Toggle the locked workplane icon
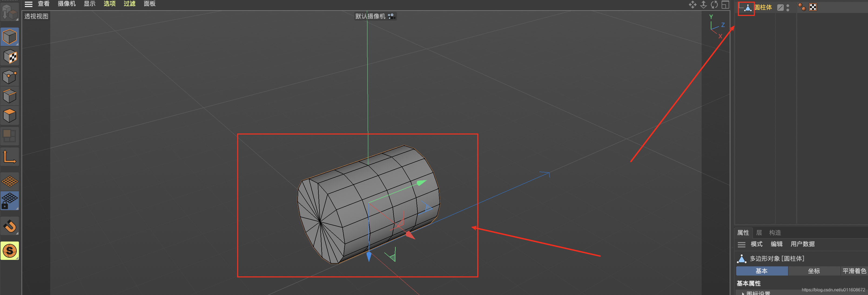Screen dimensions: 868x295 [9, 201]
